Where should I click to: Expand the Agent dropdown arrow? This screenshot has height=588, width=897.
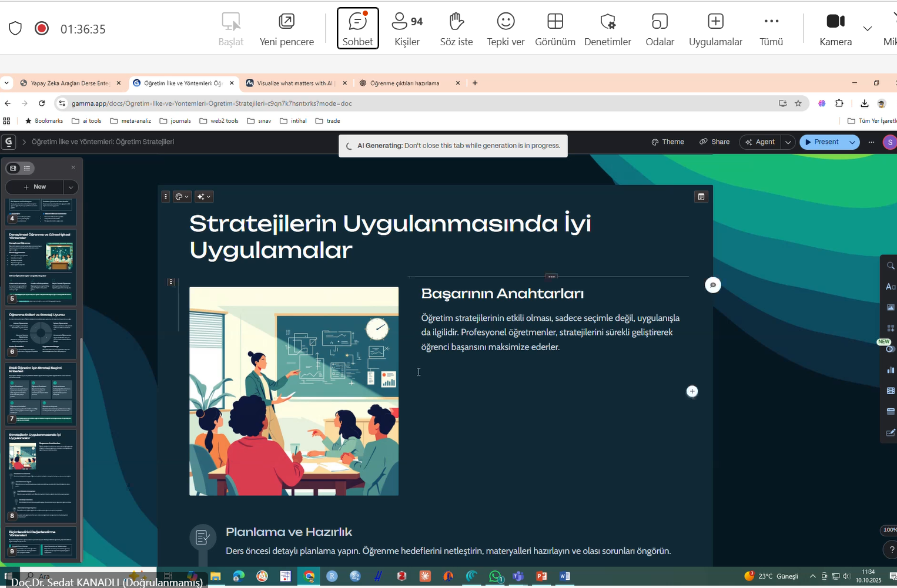tap(788, 142)
